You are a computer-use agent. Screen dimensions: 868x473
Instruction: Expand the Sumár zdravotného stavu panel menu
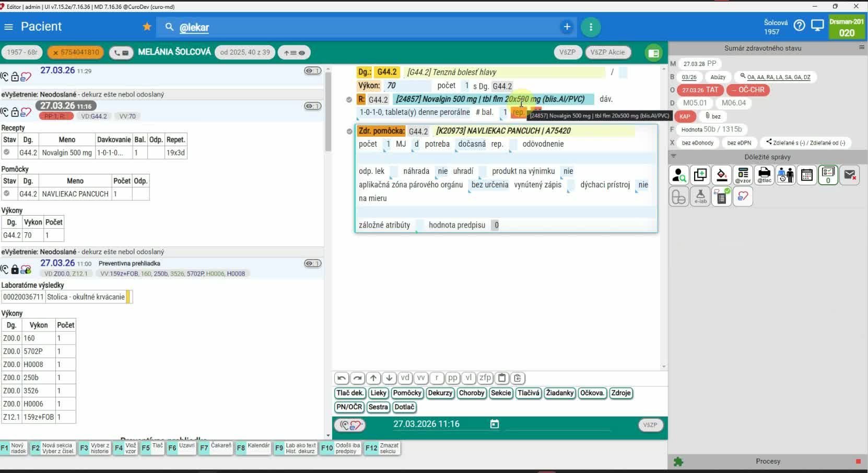pos(861,48)
